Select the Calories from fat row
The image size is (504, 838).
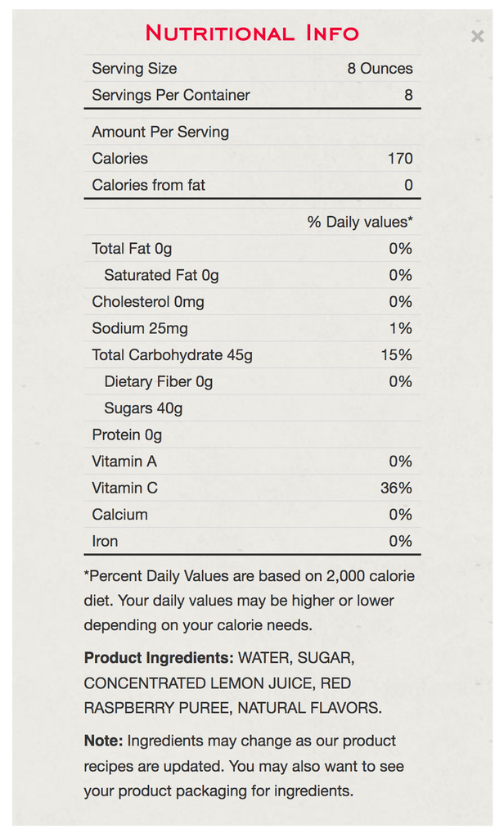tap(252, 185)
